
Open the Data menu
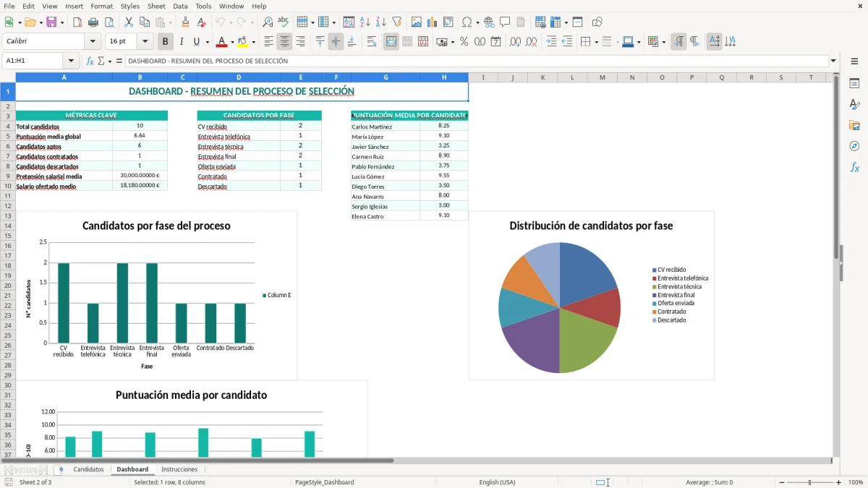click(180, 6)
